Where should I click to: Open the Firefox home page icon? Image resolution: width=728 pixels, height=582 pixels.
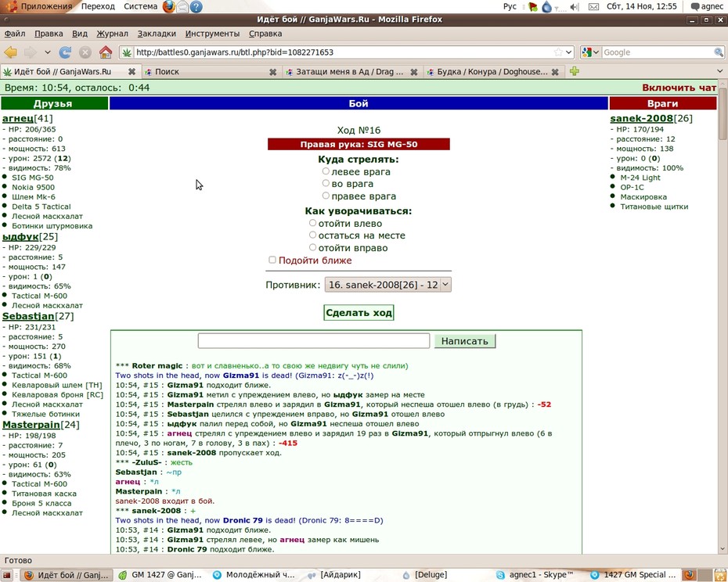(106, 52)
